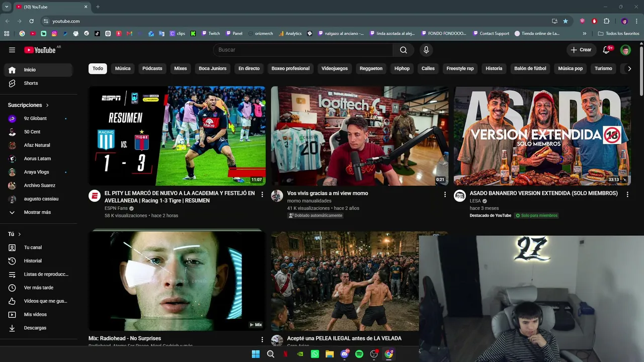The height and width of the screenshot is (362, 644).
Task: Select the Música filter chip
Action: click(123, 68)
